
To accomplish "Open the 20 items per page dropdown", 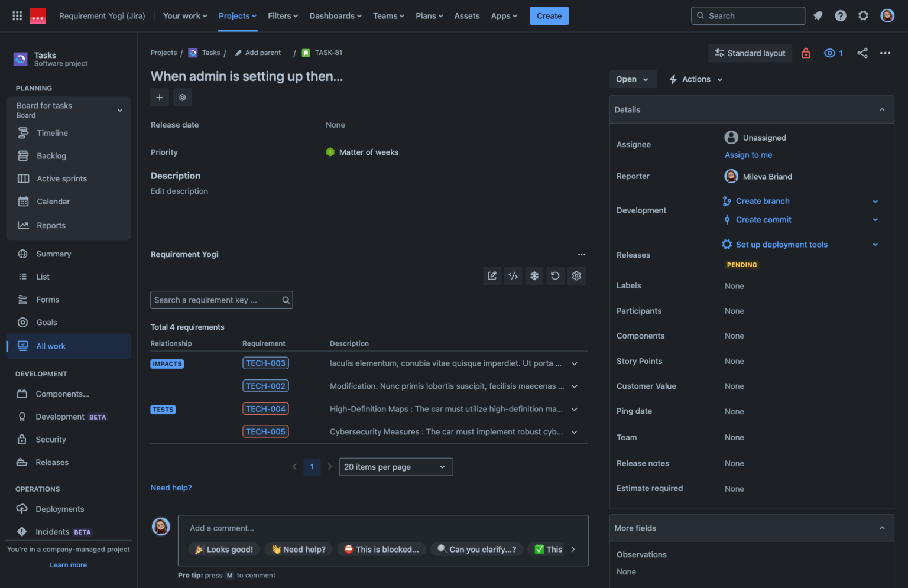I will click(395, 467).
